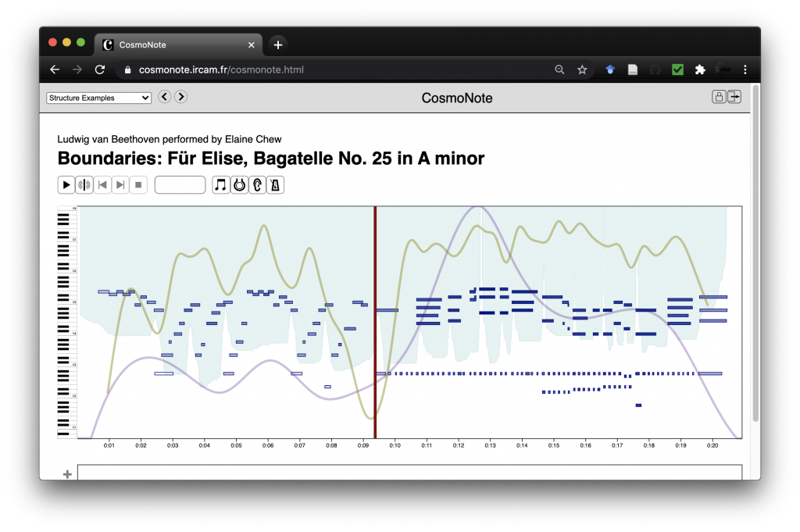Click the green checkmark extension icon

coord(677,70)
